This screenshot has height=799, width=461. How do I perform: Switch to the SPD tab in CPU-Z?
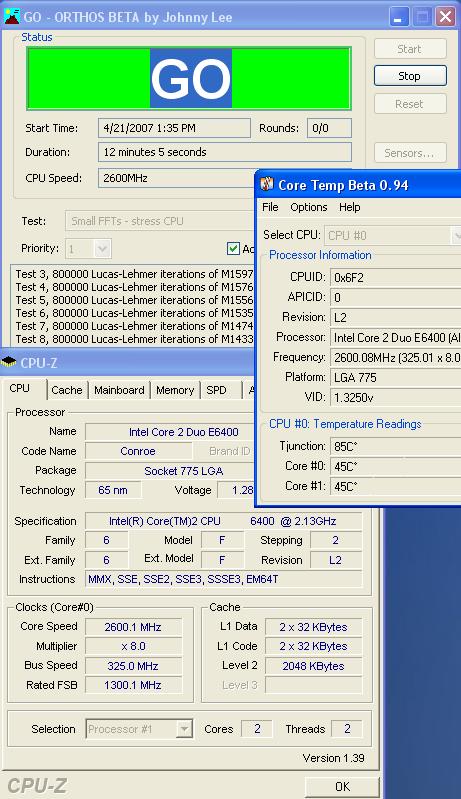click(x=216, y=390)
